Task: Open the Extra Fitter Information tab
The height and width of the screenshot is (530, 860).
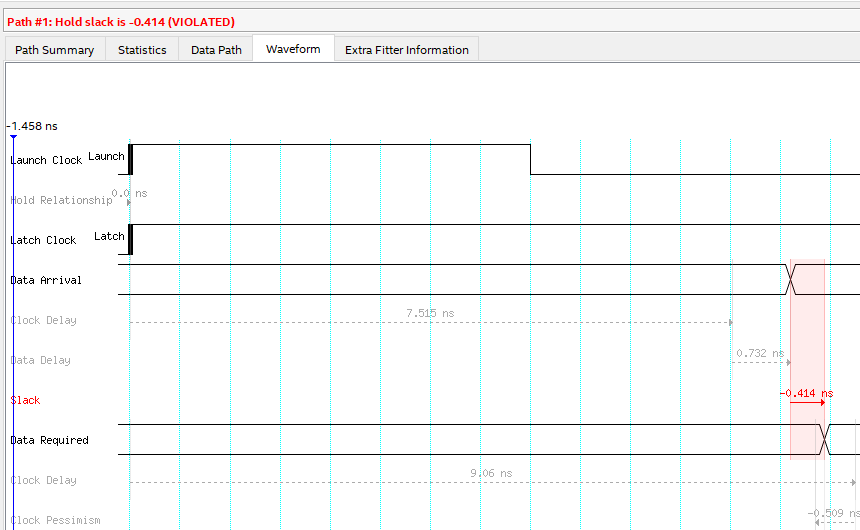Action: (406, 49)
